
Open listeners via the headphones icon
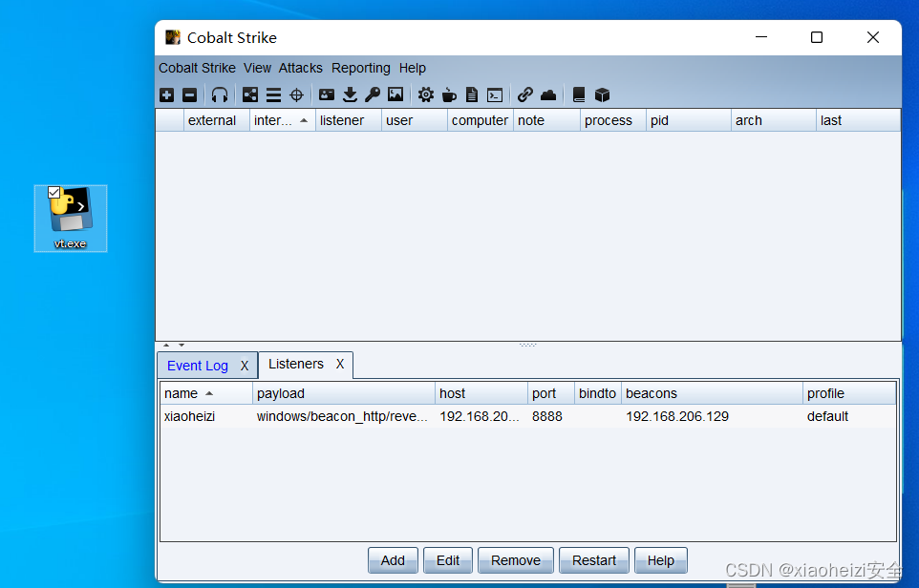pyautogui.click(x=220, y=94)
